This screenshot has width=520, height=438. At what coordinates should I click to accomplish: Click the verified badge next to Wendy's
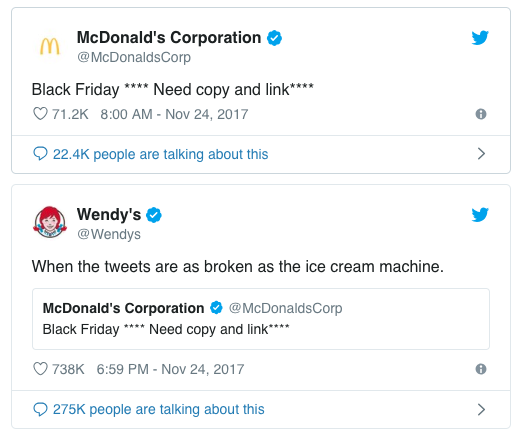tap(154, 215)
